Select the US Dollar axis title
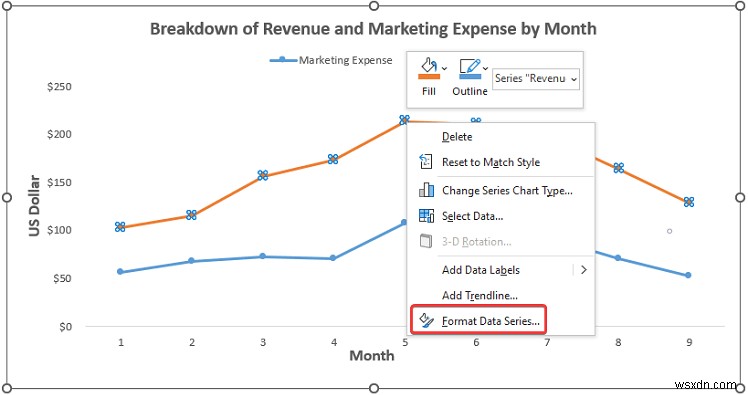 pos(34,206)
